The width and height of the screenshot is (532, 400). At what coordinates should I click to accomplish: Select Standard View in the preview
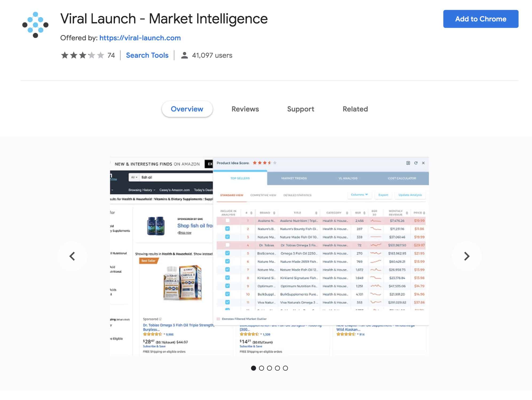coord(231,195)
